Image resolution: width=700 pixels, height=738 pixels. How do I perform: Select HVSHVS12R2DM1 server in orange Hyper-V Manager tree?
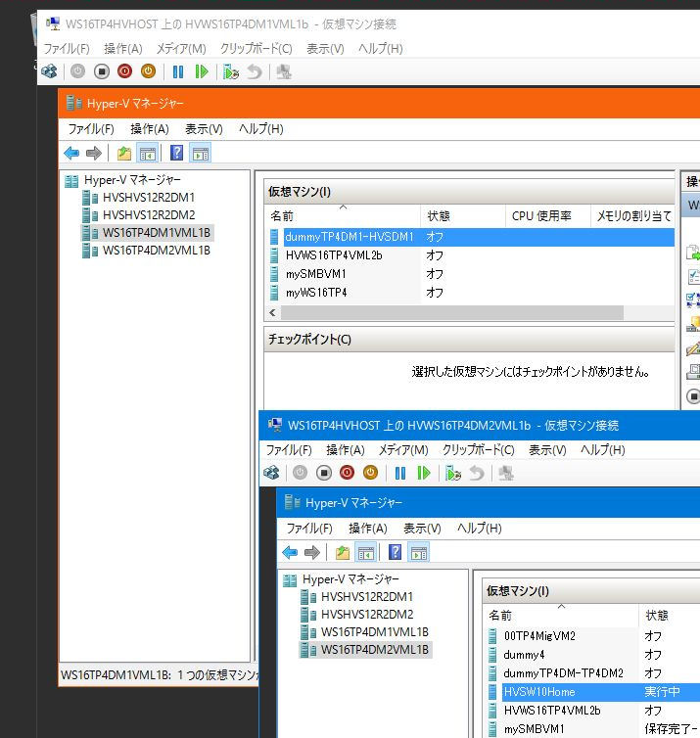148,197
